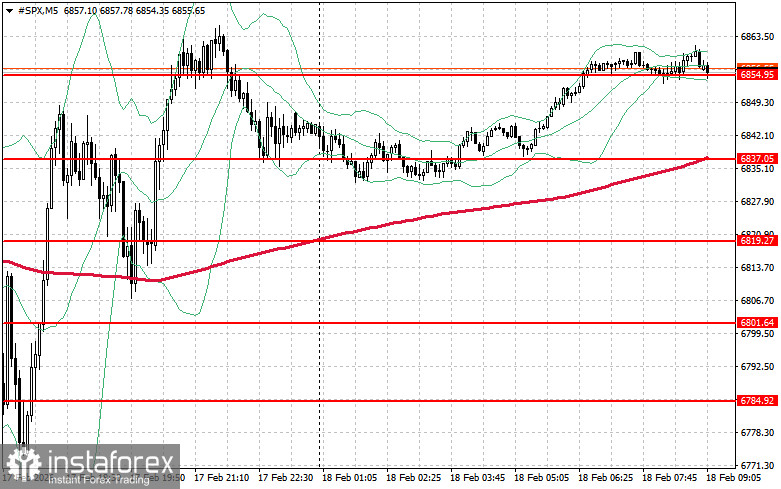Click the 18 Feb 06:25 time label
This screenshot has height=489, width=781.
tap(606, 478)
